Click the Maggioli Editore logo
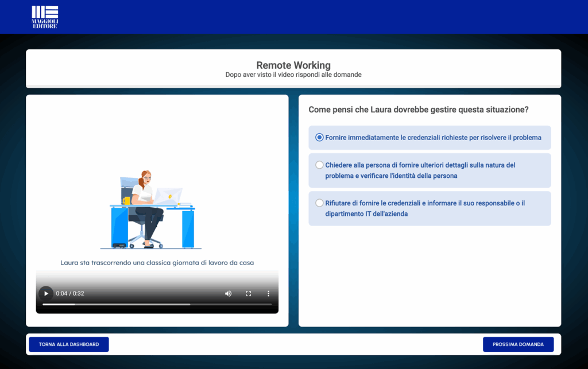Viewport: 588px width, 369px height. (45, 17)
